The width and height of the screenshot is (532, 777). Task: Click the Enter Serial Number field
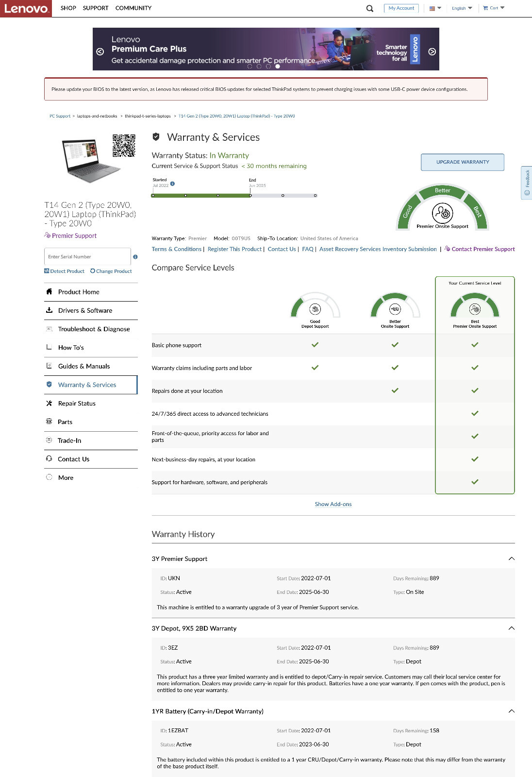[87, 256]
